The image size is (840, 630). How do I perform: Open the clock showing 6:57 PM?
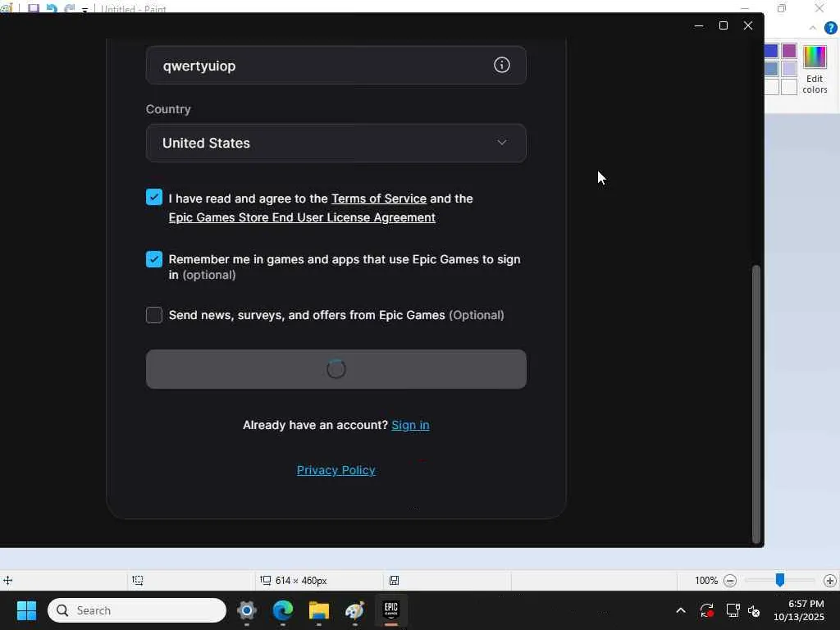(799, 610)
